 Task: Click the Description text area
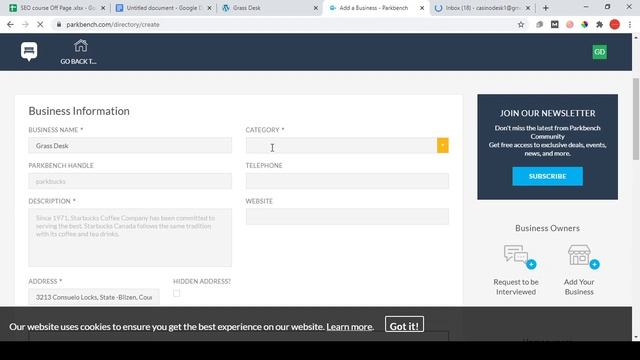pos(130,238)
